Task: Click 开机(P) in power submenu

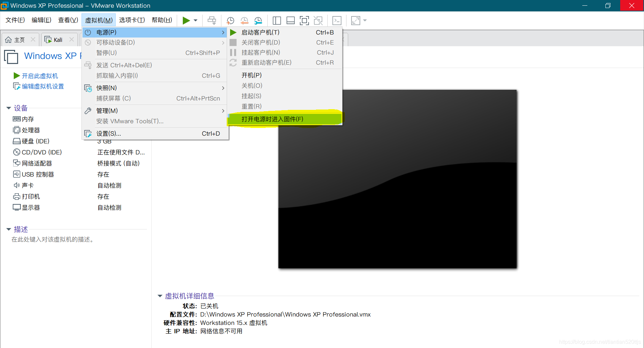Action: click(x=285, y=75)
